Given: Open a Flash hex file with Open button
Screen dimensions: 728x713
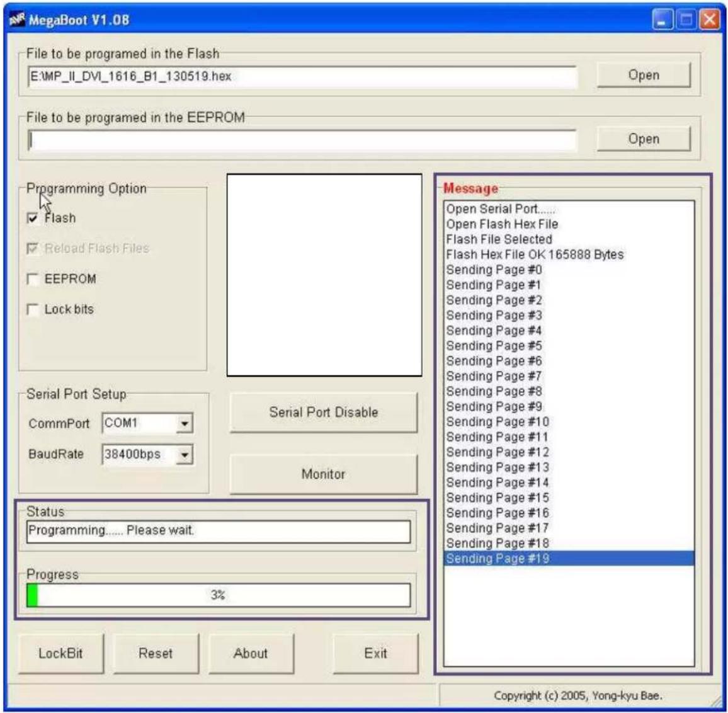Looking at the screenshot, I should click(x=644, y=75).
